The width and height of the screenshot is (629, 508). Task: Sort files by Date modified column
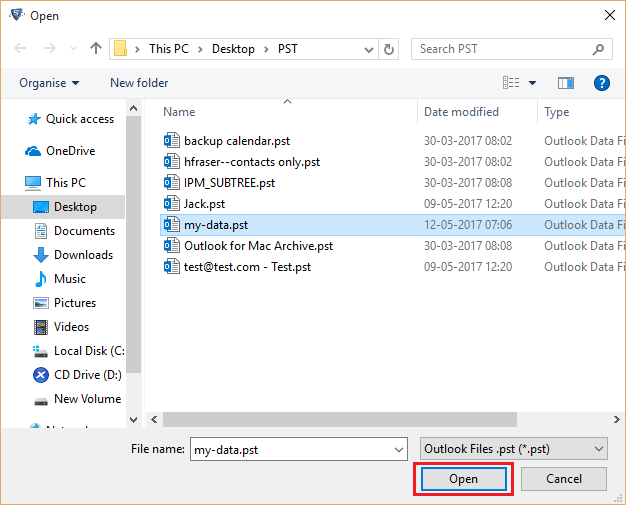tap(461, 112)
